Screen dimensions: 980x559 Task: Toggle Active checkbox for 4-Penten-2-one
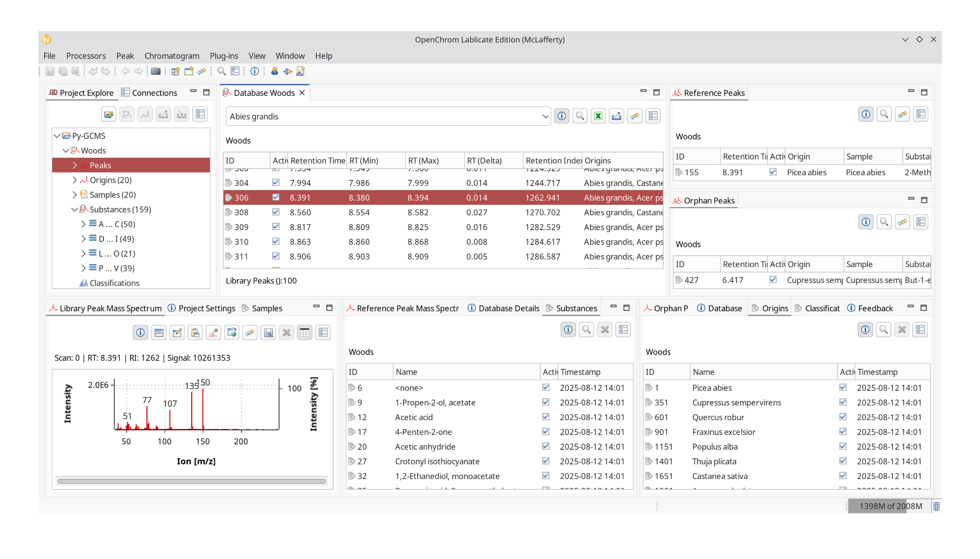[x=546, y=432]
